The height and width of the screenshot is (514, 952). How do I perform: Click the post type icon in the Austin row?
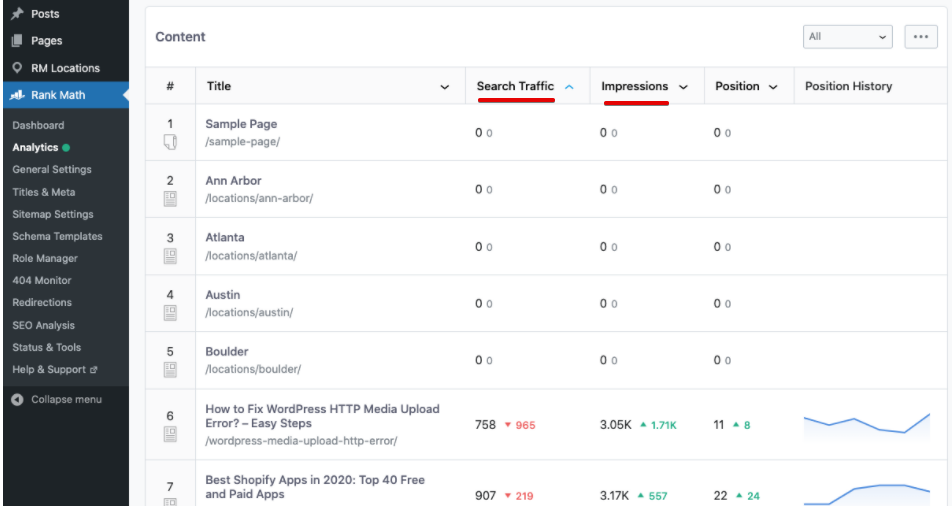coord(170,313)
